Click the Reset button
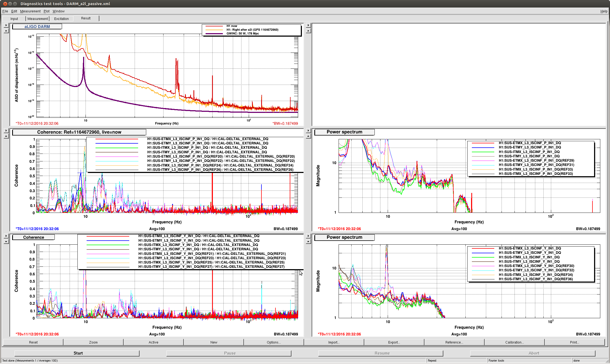610x364 pixels. [33, 342]
